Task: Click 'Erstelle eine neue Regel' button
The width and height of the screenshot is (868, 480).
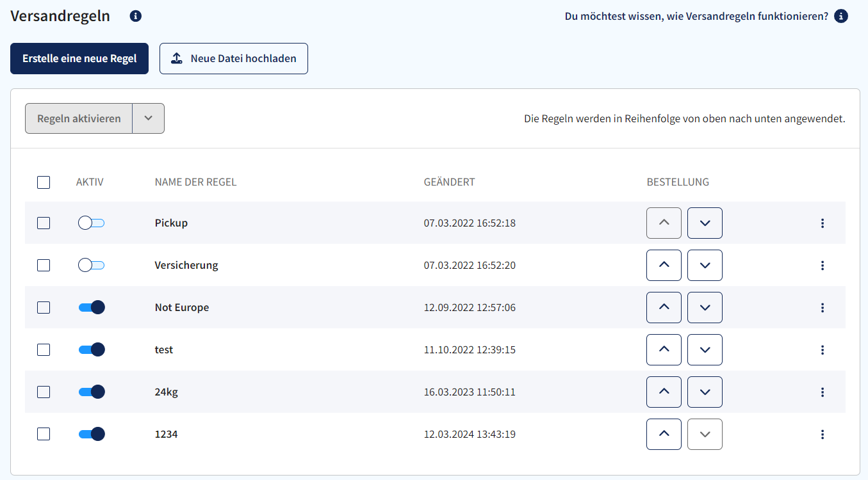Action: click(x=79, y=58)
